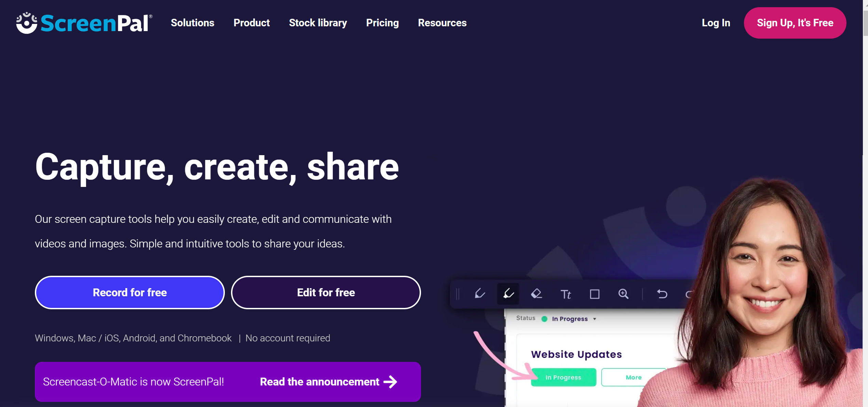
Task: Open the Product navigation menu
Action: (251, 23)
